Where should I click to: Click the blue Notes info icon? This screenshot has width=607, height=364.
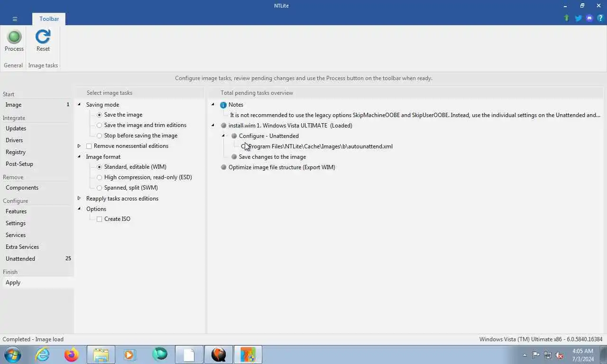click(223, 105)
